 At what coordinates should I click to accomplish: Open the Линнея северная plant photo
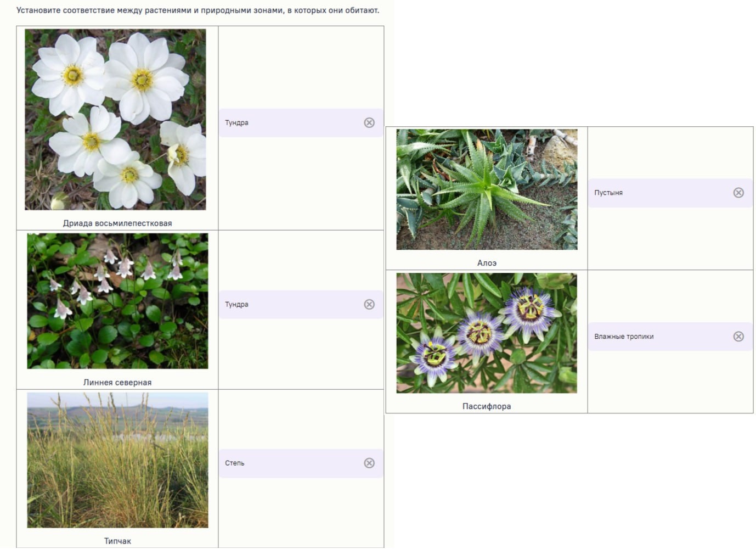point(117,301)
